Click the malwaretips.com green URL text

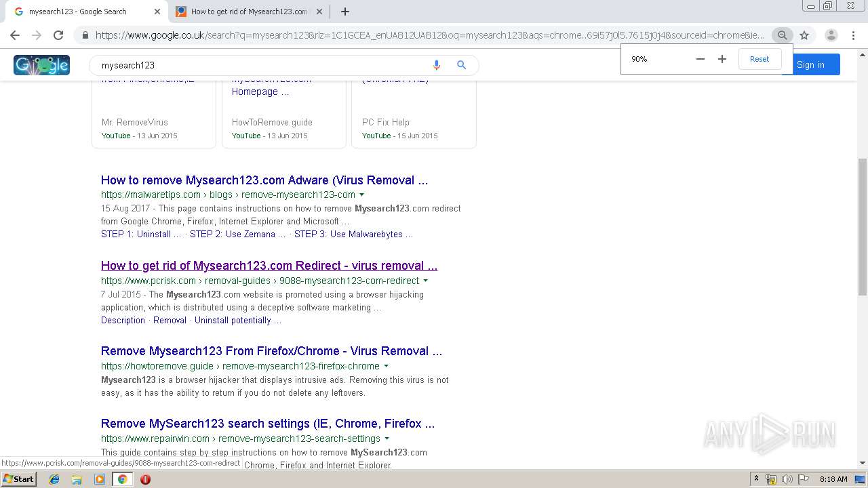(x=228, y=195)
